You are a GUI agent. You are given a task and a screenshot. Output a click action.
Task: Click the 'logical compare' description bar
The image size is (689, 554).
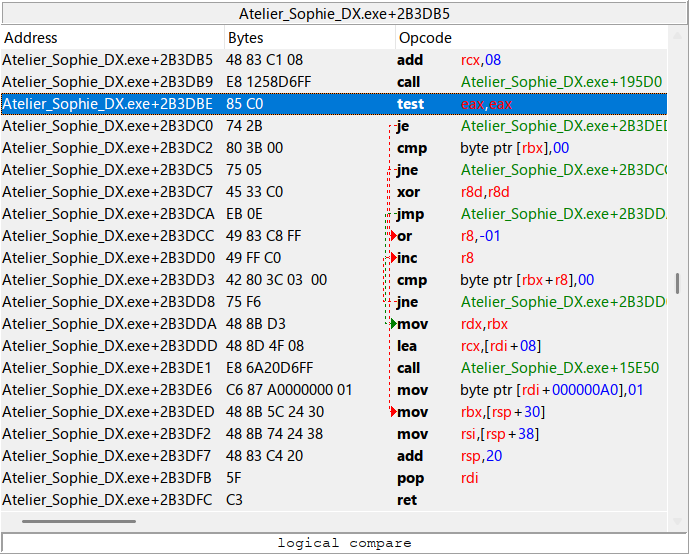[344, 543]
